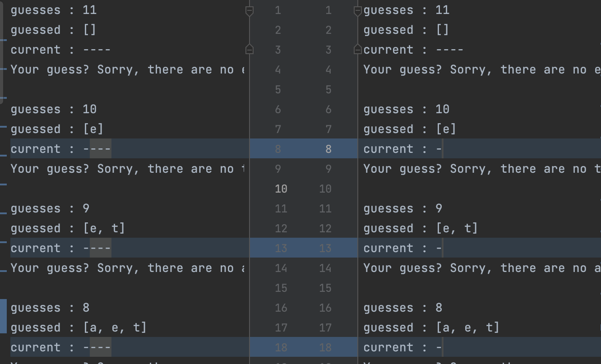
Task: Collapse fold at line 1 in left pane
Action: click(x=249, y=11)
